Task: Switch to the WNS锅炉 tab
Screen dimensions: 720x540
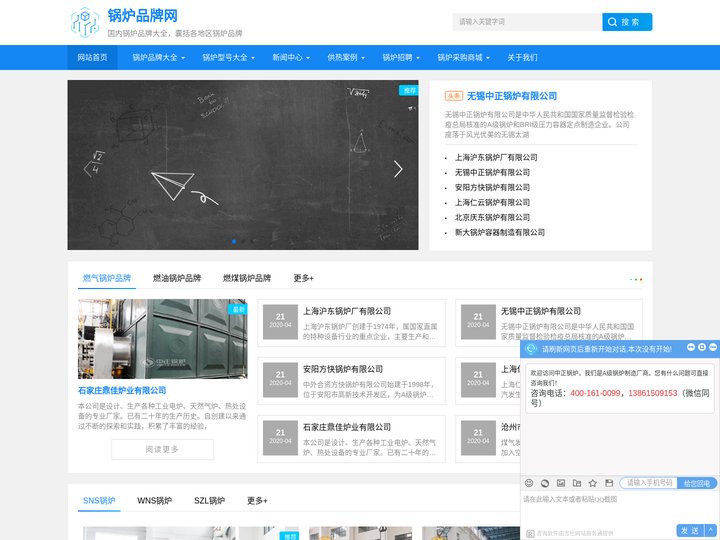Action: [154, 501]
